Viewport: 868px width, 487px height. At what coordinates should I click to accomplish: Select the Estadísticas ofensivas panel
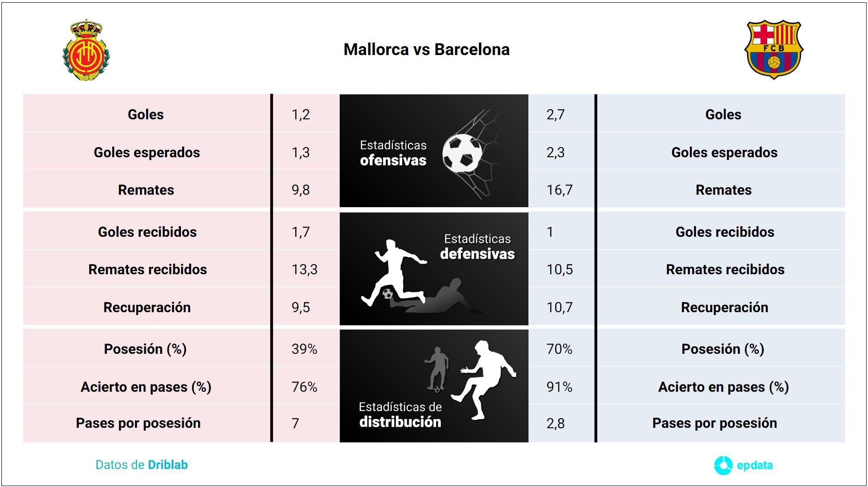(x=393, y=153)
